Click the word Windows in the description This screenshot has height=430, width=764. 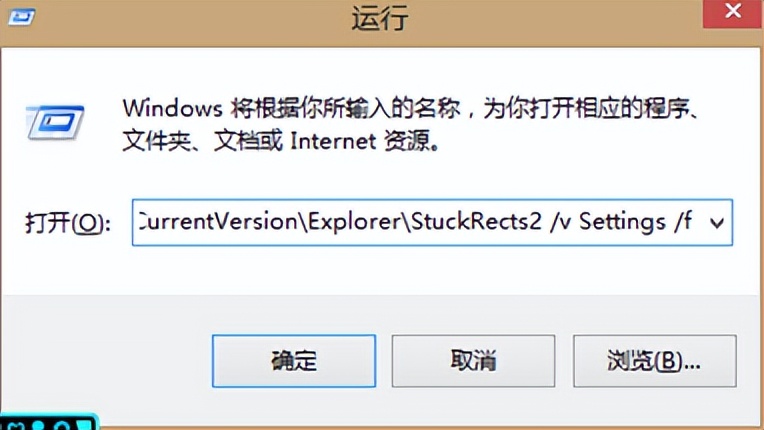point(172,108)
